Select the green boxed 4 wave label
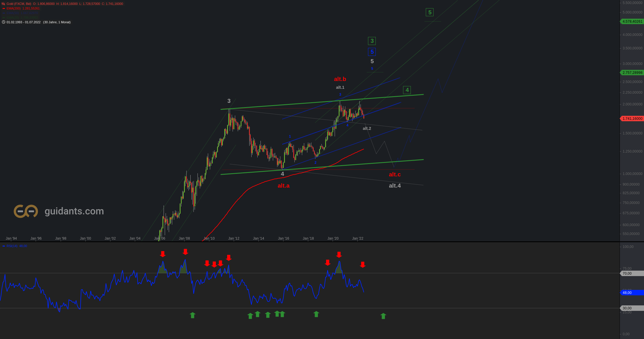Viewport: 644px width, 339px height. click(407, 90)
